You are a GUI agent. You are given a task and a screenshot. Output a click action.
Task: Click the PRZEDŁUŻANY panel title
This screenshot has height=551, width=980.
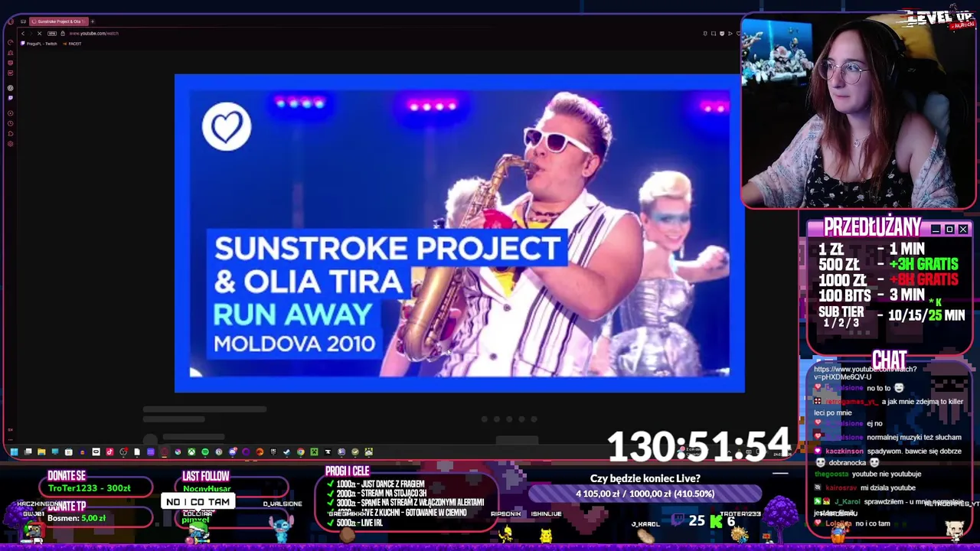[873, 228]
